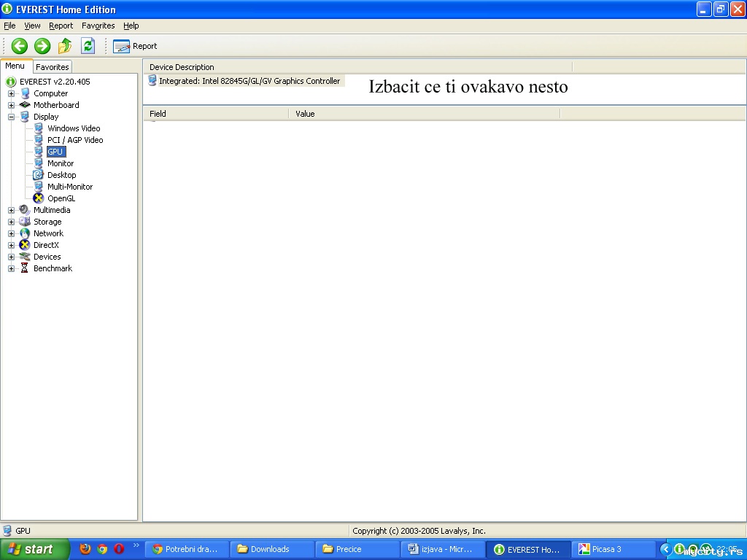The width and height of the screenshot is (747, 560).
Task: Click the green Back arrow toolbar icon
Action: pyautogui.click(x=20, y=46)
